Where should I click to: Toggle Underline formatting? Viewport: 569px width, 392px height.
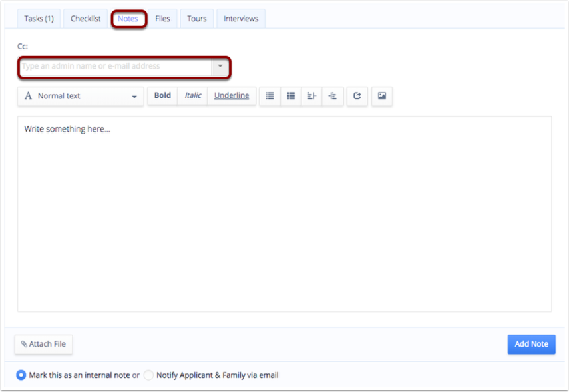pos(232,96)
